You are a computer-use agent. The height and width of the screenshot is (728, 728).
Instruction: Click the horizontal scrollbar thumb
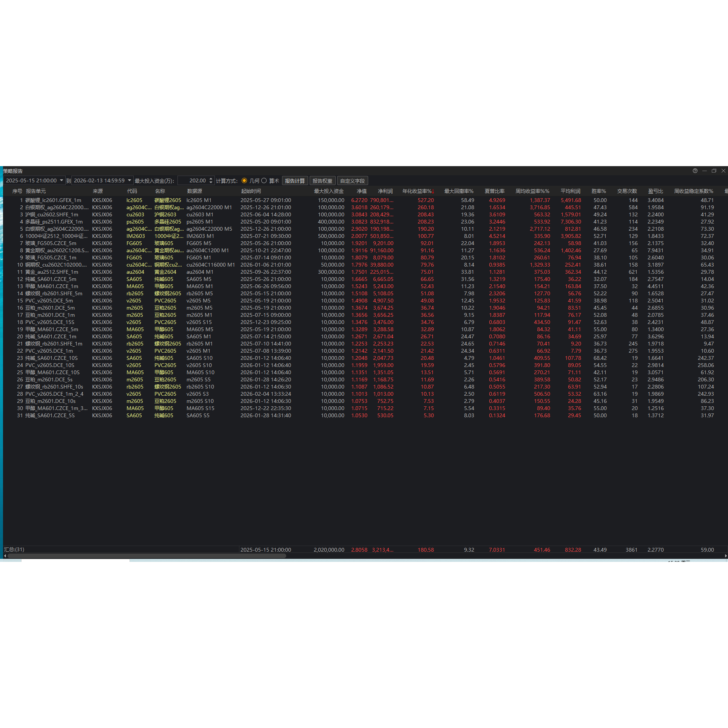coord(147,556)
